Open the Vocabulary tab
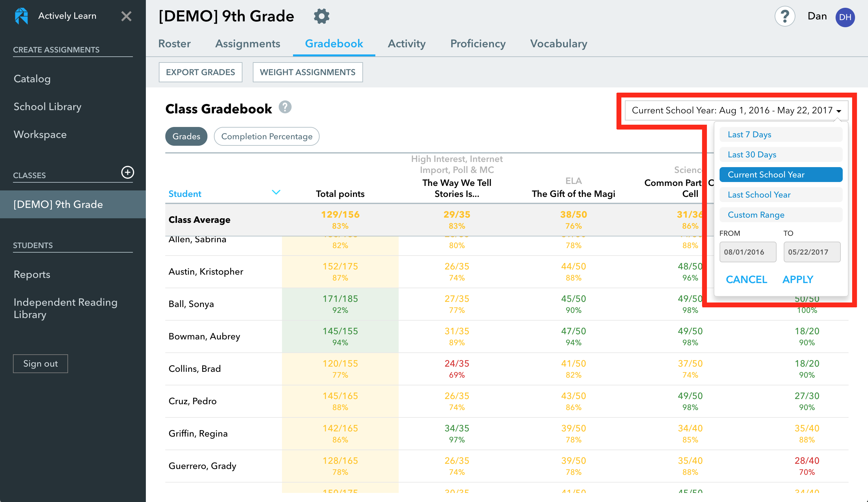 [558, 44]
